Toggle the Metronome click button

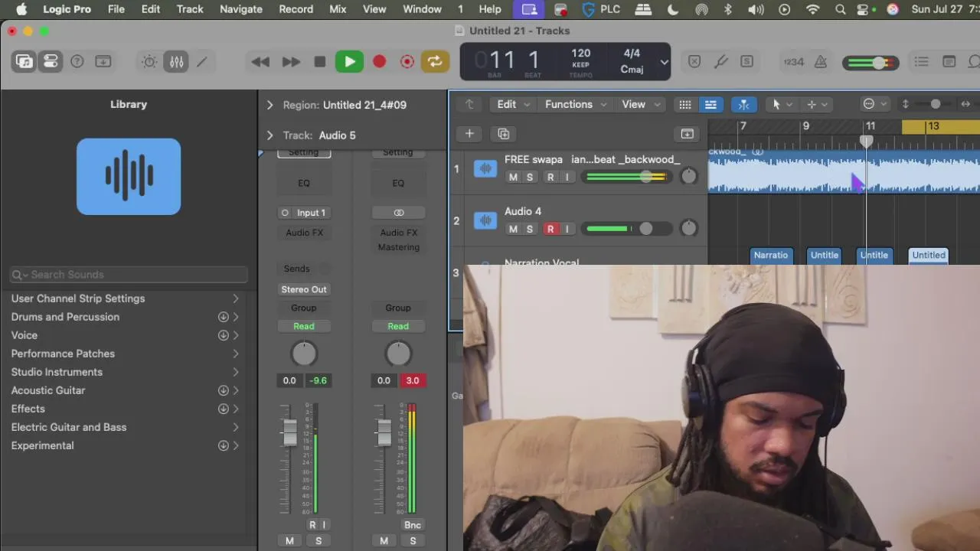(x=820, y=62)
